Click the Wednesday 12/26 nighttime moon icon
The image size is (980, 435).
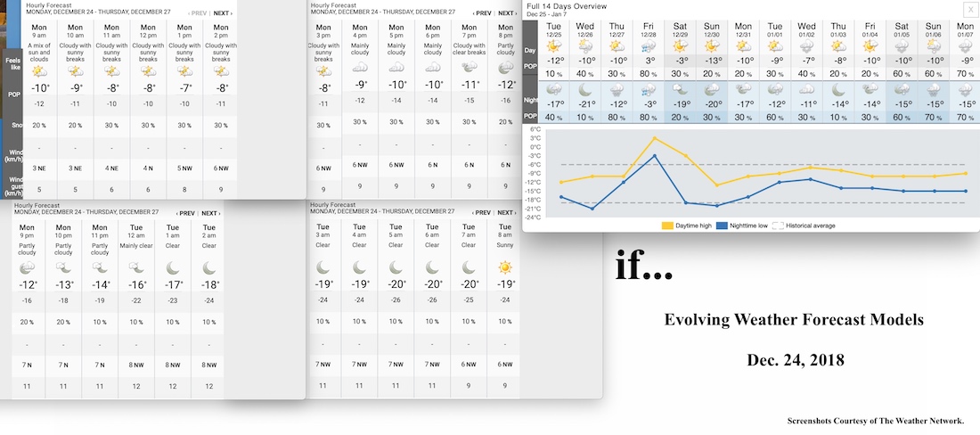585,90
